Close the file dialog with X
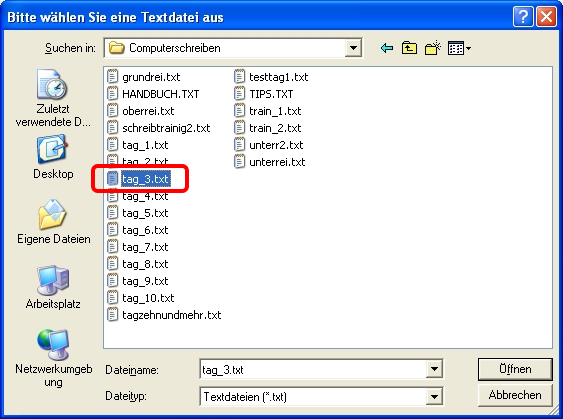This screenshot has width=563, height=419. point(546,17)
